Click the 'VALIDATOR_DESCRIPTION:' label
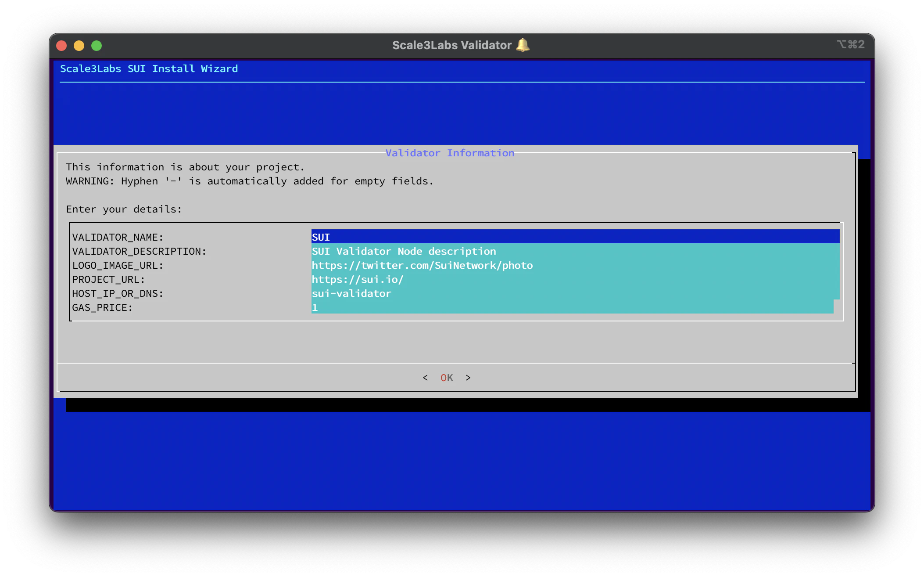924x577 pixels. [139, 251]
